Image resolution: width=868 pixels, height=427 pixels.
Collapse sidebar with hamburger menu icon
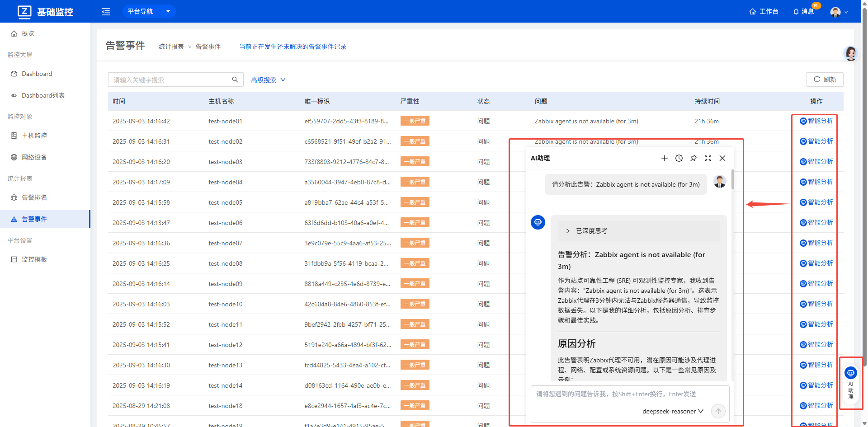[x=106, y=12]
